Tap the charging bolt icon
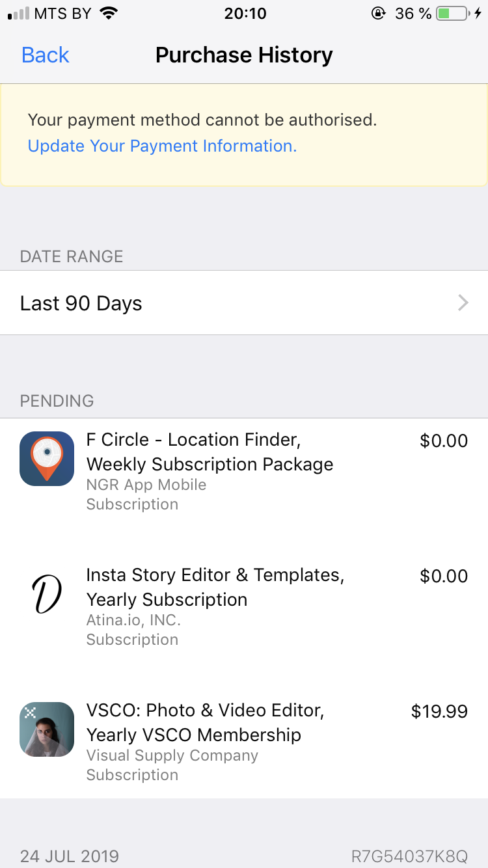The height and width of the screenshot is (868, 488). pyautogui.click(x=479, y=14)
